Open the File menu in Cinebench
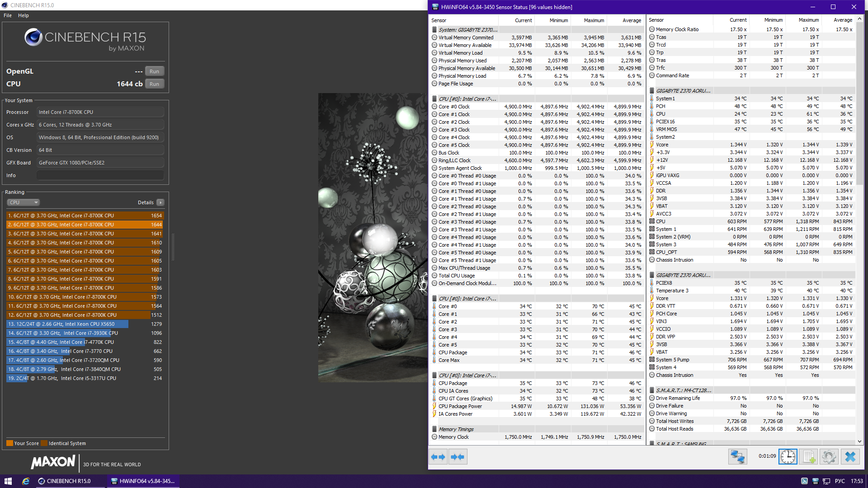This screenshot has height=488, width=868. coord(8,15)
